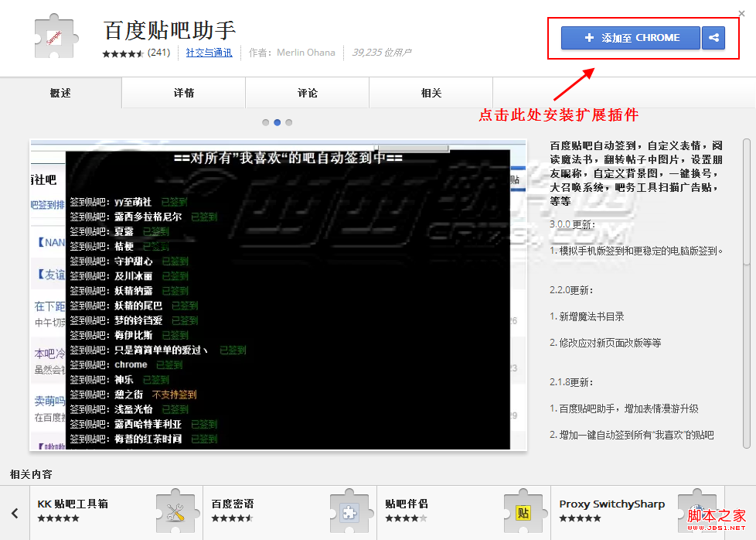756x540 pixels.
Task: Open the 评论 tab
Action: (x=306, y=92)
